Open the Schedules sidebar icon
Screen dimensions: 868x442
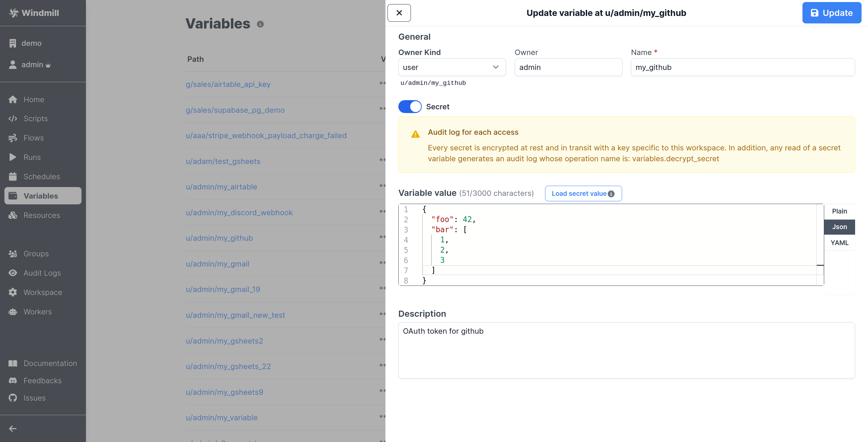tap(13, 177)
